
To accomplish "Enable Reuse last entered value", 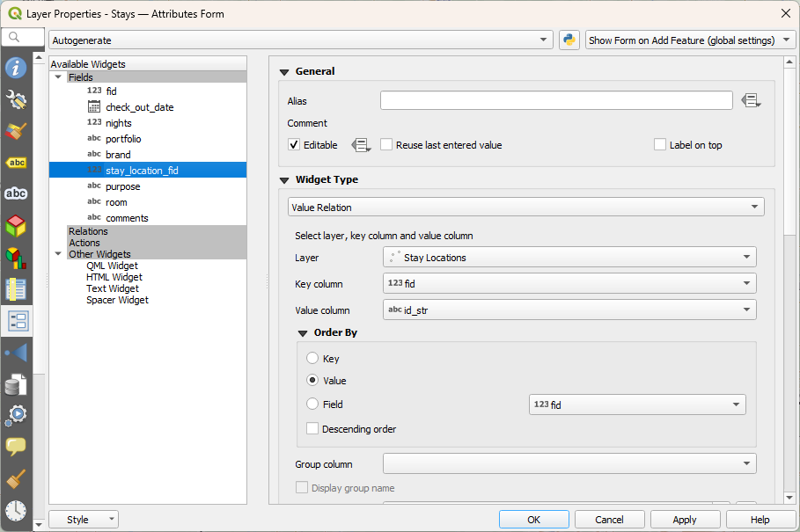I will point(386,145).
